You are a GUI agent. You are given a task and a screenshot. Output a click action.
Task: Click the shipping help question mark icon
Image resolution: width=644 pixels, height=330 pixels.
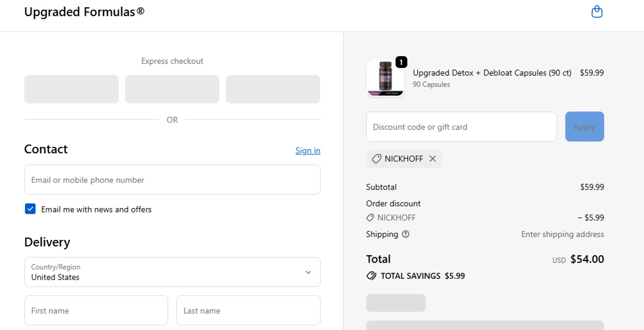[405, 234]
